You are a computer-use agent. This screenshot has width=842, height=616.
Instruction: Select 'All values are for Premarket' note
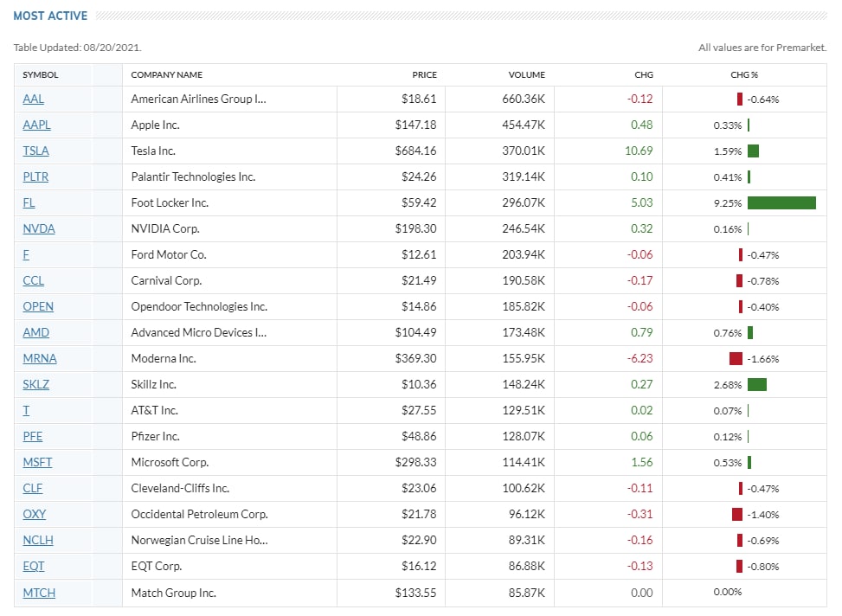pyautogui.click(x=762, y=48)
